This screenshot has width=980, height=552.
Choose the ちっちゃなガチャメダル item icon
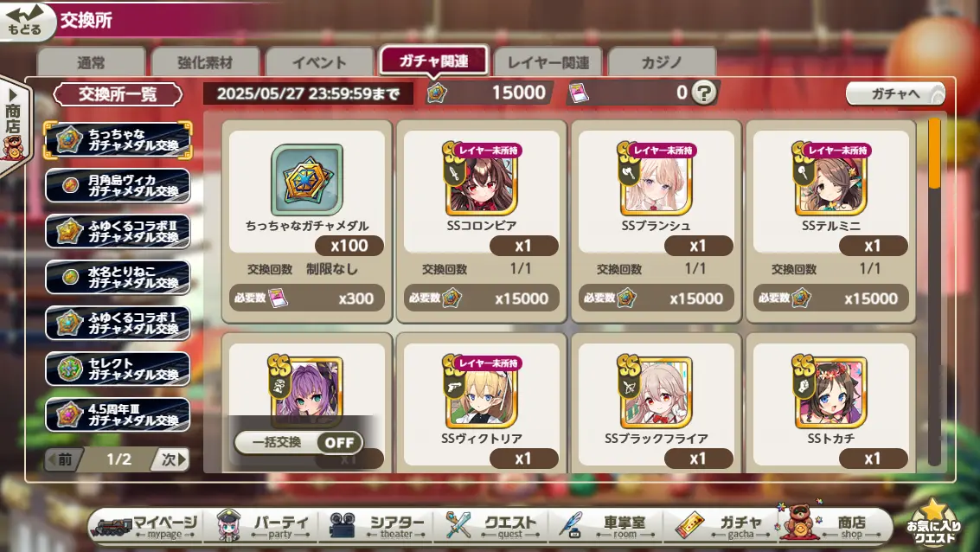307,180
